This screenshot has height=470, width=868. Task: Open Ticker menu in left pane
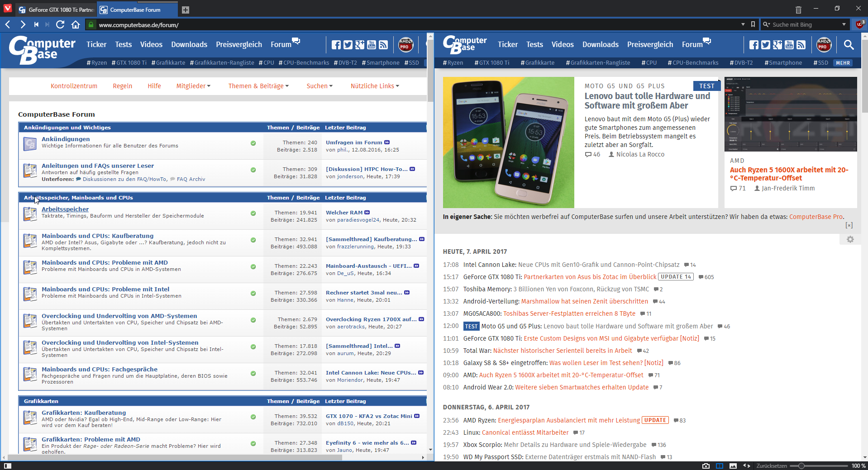(x=96, y=44)
